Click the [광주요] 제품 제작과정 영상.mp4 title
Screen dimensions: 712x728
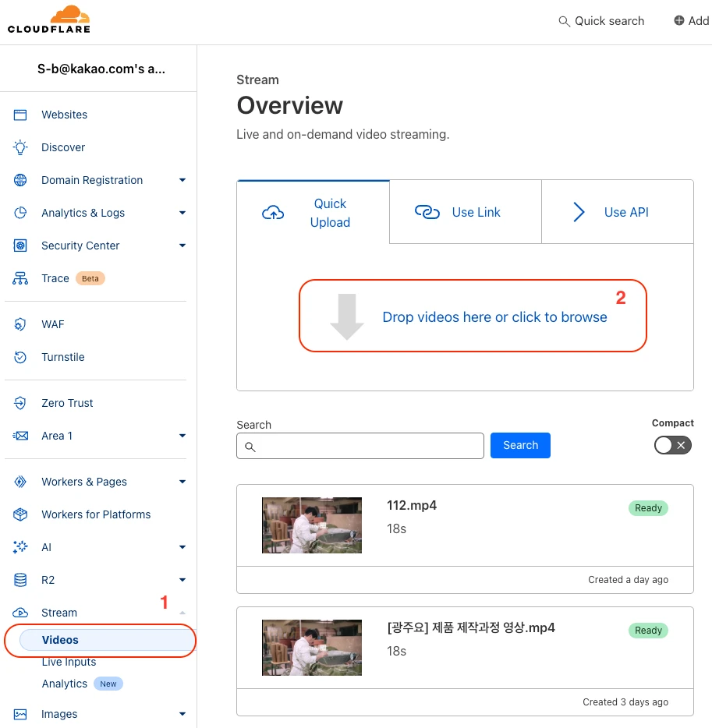click(471, 627)
